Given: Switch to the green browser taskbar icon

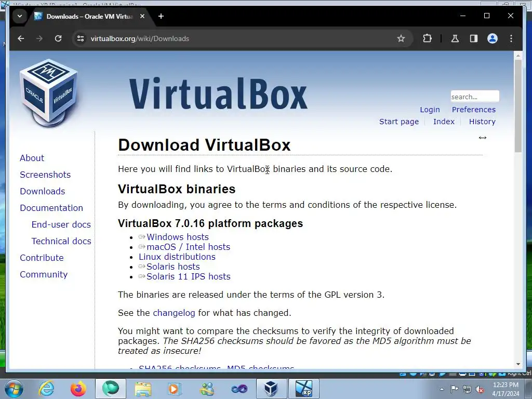Looking at the screenshot, I should click(111, 389).
